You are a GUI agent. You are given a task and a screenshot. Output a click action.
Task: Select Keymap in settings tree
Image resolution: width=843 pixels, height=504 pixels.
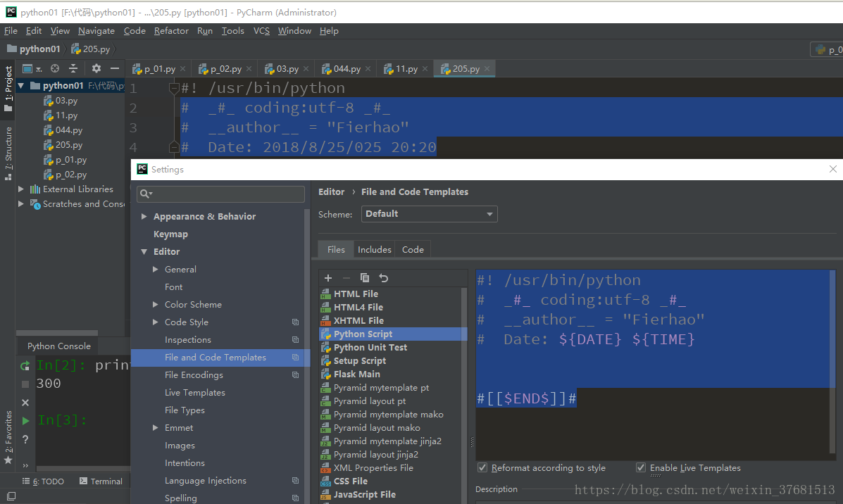(x=170, y=234)
